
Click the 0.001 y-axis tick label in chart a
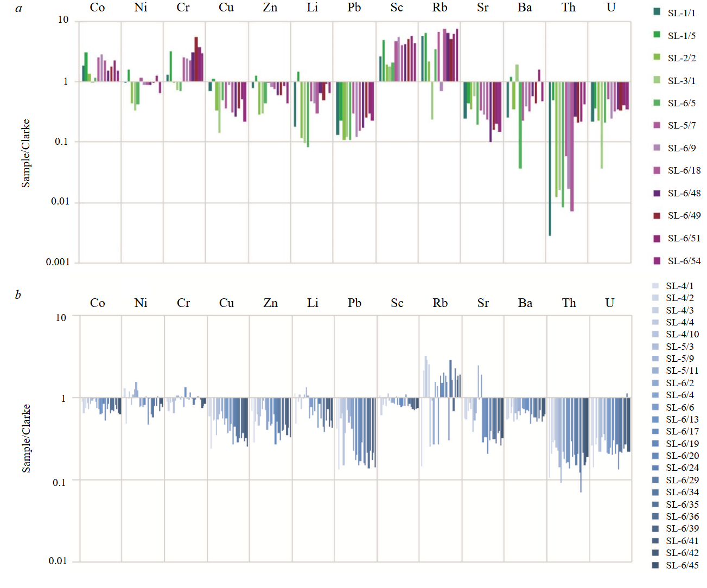point(58,262)
